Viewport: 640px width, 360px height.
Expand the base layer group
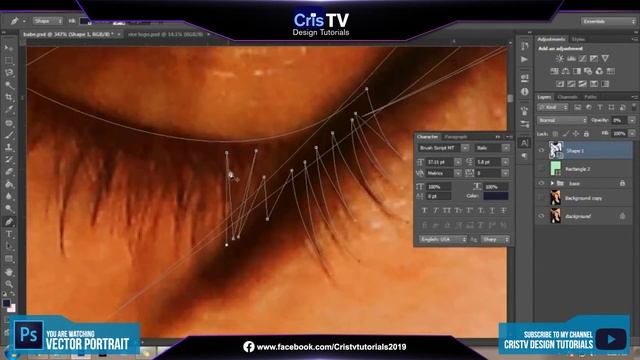point(552,183)
